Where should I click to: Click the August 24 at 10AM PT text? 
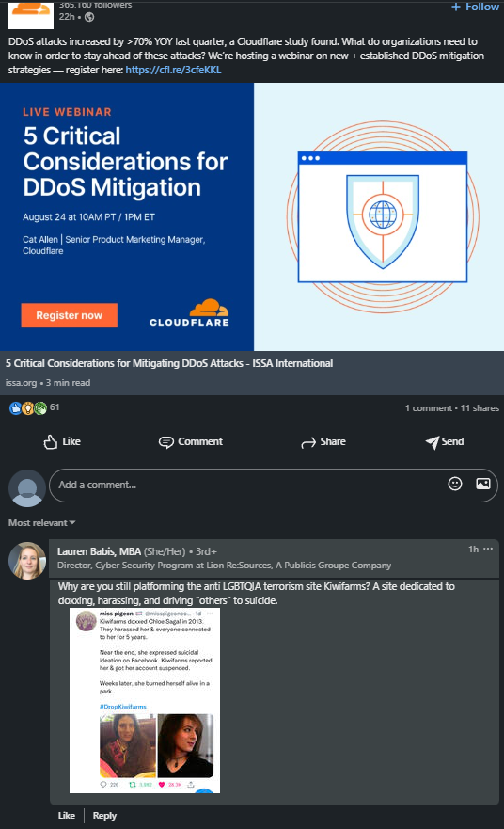[88, 217]
